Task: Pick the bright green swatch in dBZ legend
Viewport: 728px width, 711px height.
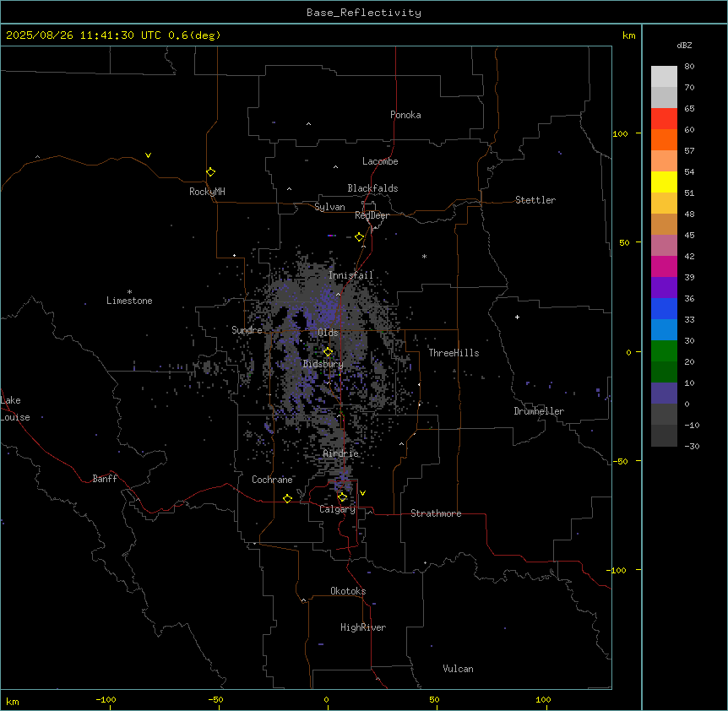Action: pos(664,351)
